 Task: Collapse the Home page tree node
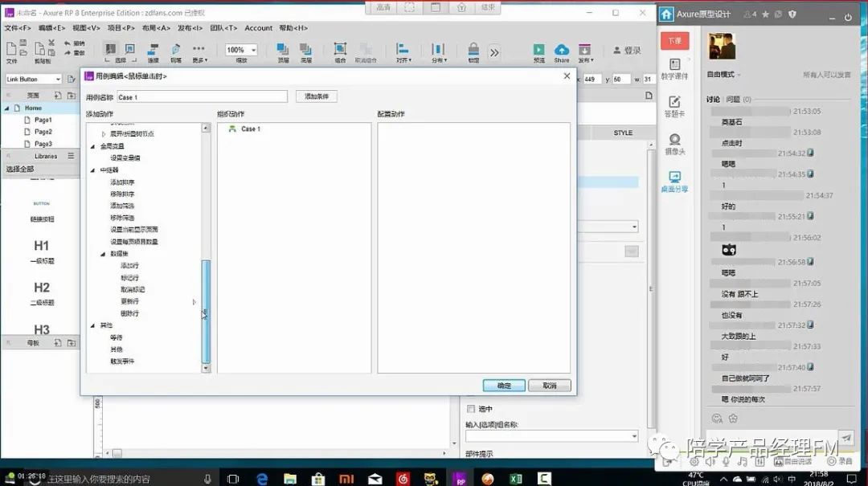(x=6, y=108)
